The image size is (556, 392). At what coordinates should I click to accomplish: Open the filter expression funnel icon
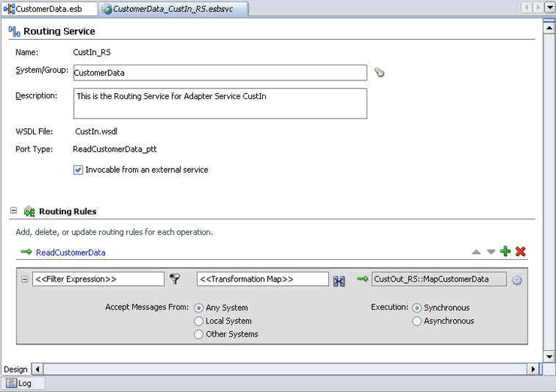tap(175, 279)
